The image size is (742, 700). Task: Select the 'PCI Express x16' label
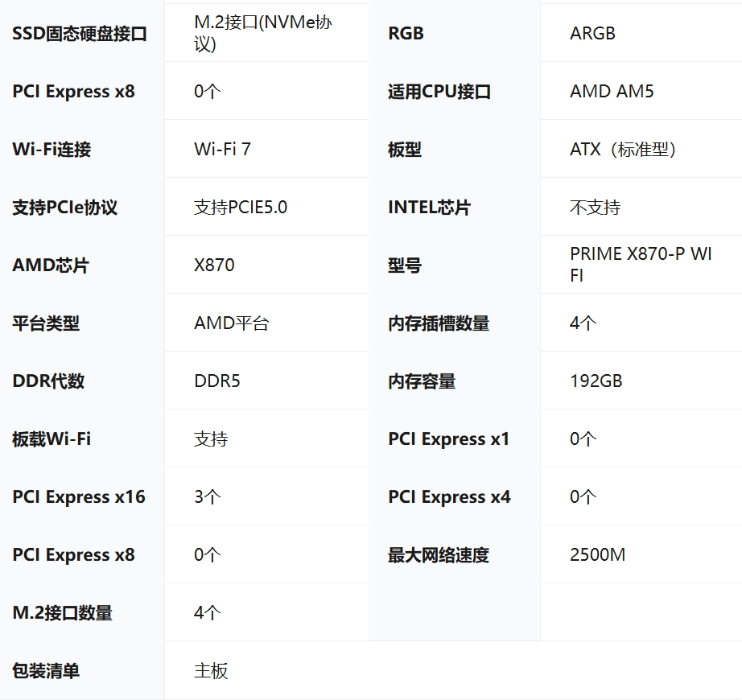point(79,496)
